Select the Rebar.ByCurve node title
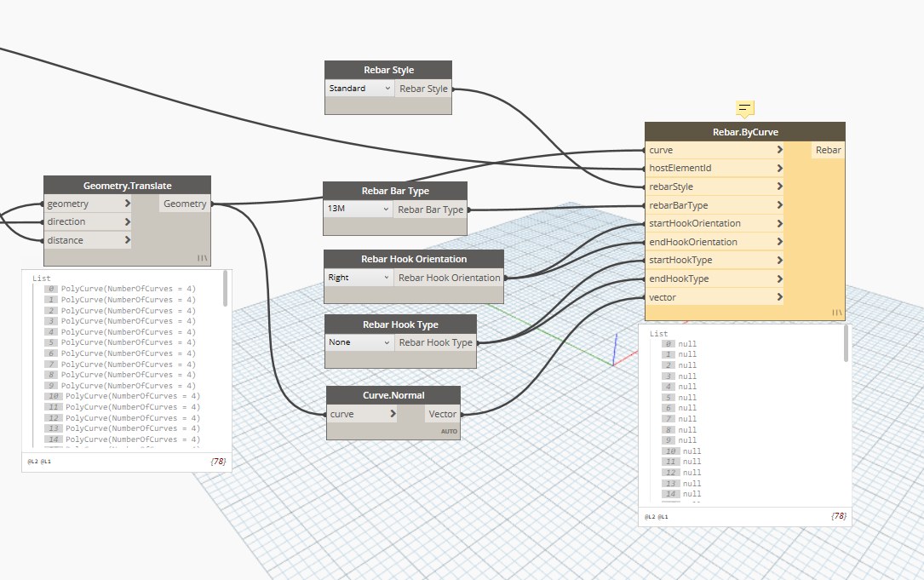Image resolution: width=924 pixels, height=580 pixels. pos(745,132)
